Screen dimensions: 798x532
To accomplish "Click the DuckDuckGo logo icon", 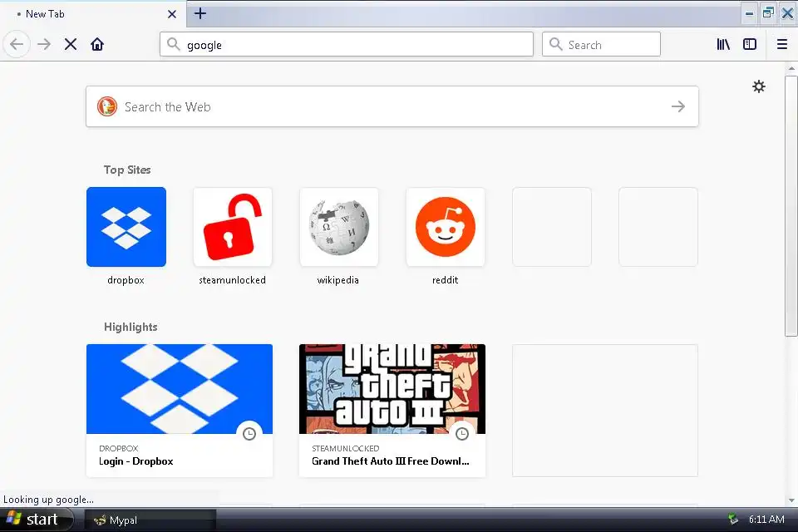I will coord(107,106).
